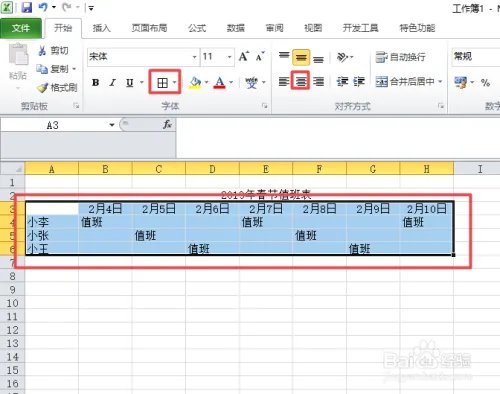
Task: Toggle bold formatting
Action: 96,82
